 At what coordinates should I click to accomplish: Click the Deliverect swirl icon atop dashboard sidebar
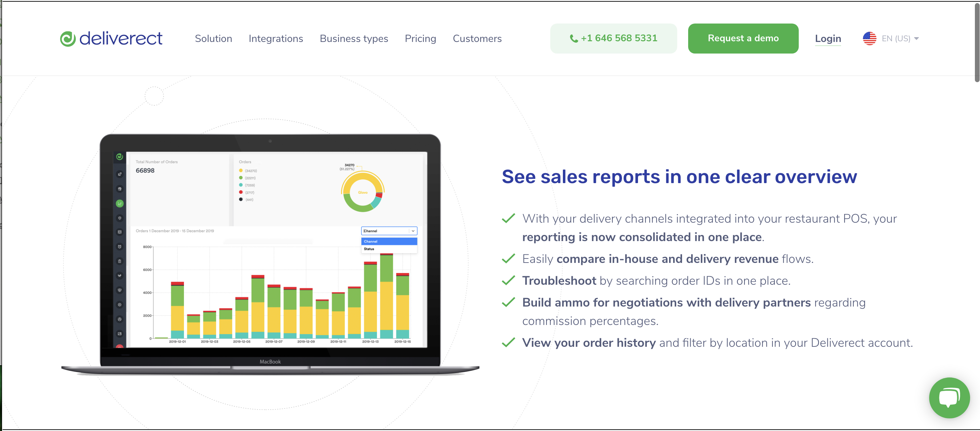click(119, 156)
